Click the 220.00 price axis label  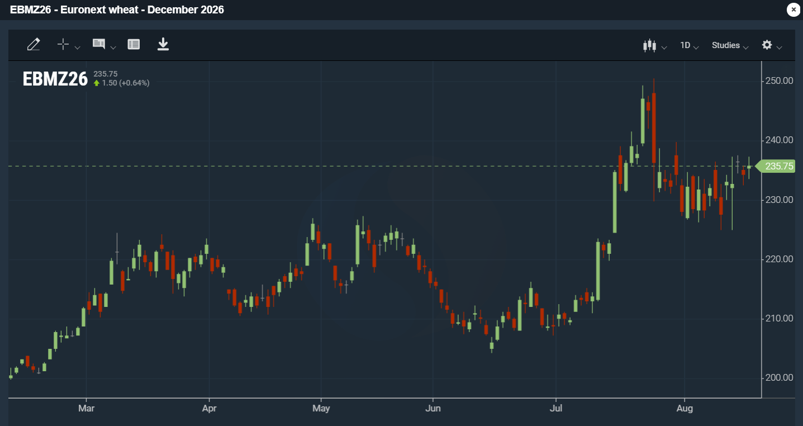[779, 259]
